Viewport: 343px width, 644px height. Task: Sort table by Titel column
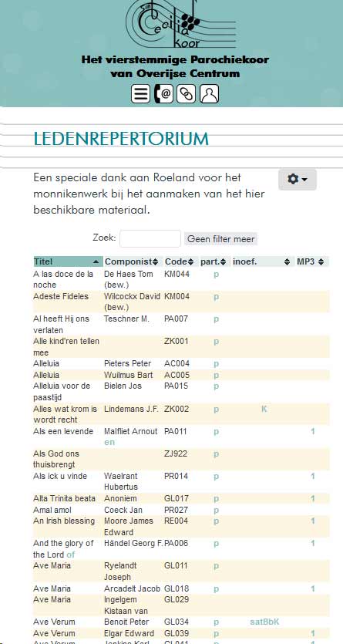[68, 261]
